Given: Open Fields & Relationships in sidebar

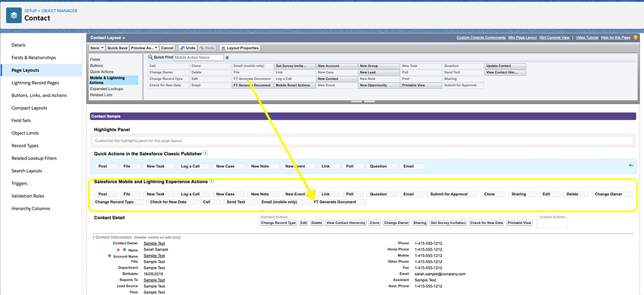Looking at the screenshot, I should coord(34,57).
